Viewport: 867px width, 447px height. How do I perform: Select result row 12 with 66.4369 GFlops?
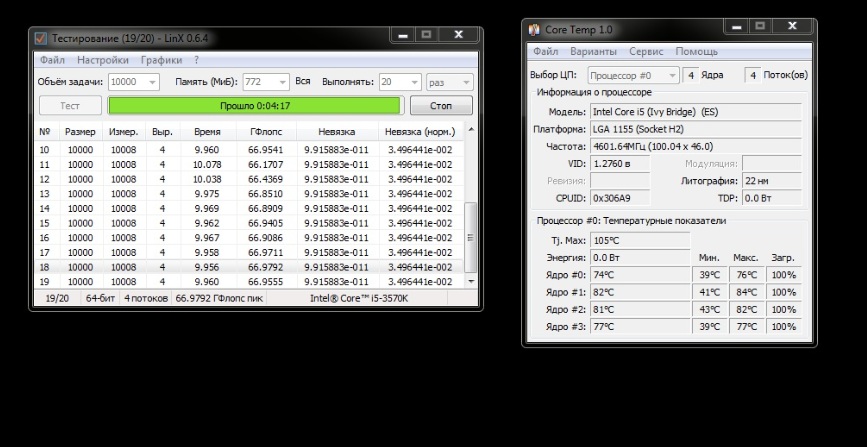[249, 179]
